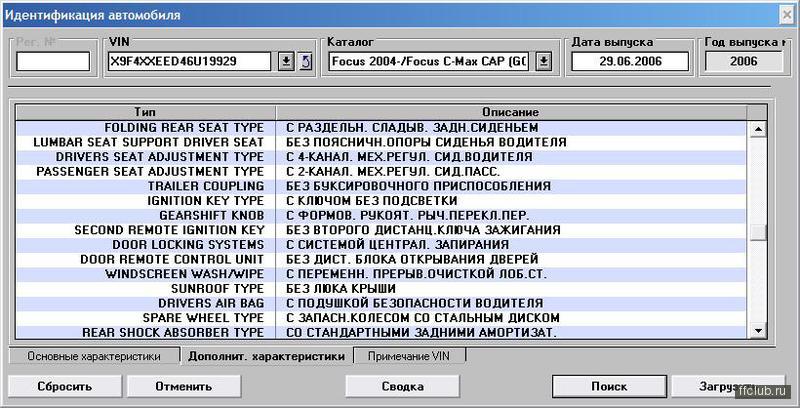Click description С ФОРМОВ. РУКОЯТ. РЫЧ.ПЕРЕКЛ.ПЕР.

(x=408, y=215)
